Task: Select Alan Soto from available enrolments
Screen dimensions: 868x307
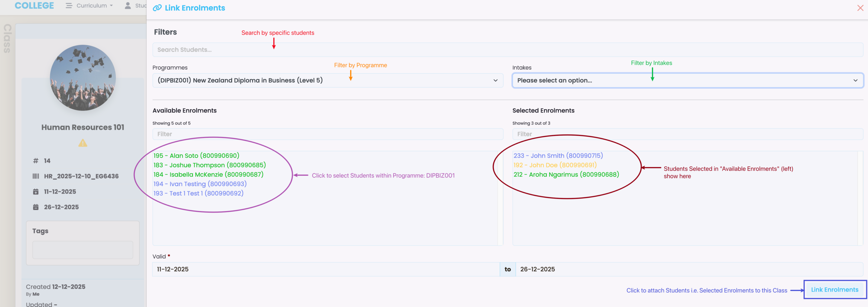Action: (x=196, y=156)
